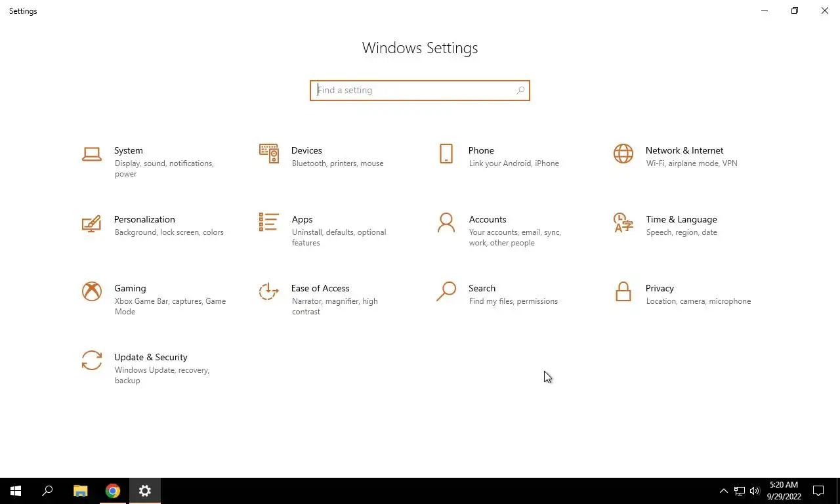
Task: Open the Accounts person icon
Action: click(x=446, y=222)
